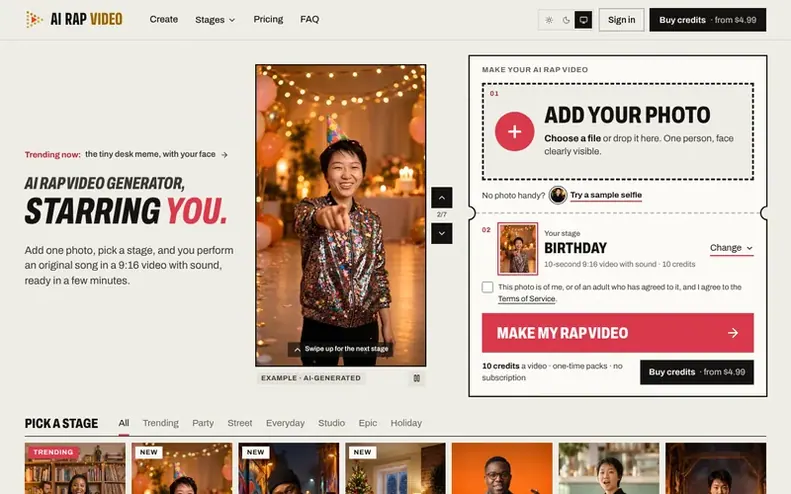Click the Example AI-Generated label
Screen dimensions: 791x494
[x=311, y=378]
